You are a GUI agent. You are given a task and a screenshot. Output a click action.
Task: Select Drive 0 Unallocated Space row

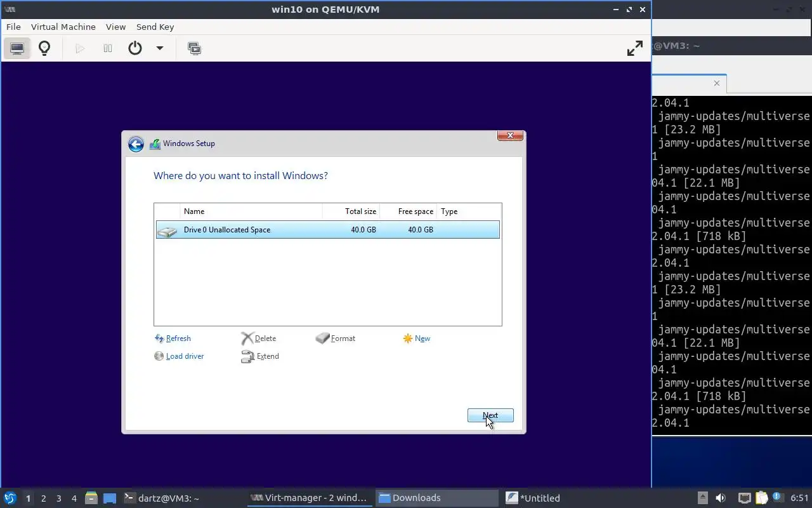click(x=328, y=230)
